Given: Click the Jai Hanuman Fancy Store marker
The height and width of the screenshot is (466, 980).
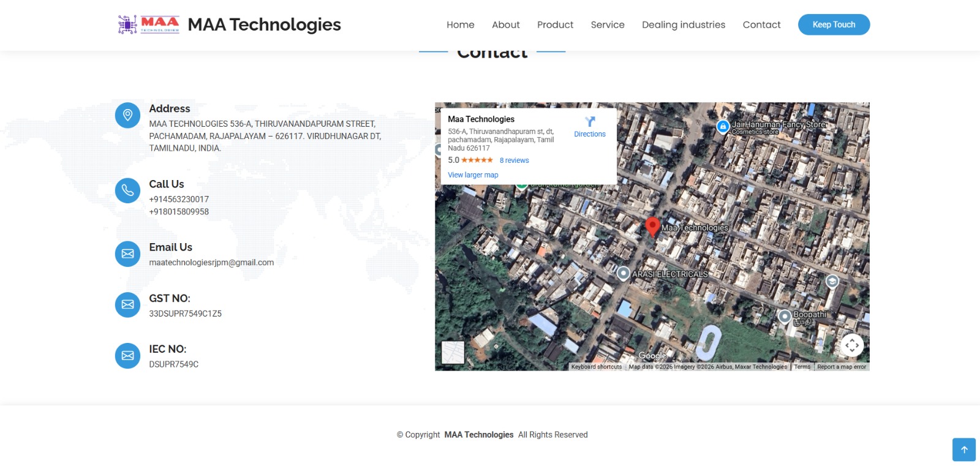Looking at the screenshot, I should (x=723, y=126).
